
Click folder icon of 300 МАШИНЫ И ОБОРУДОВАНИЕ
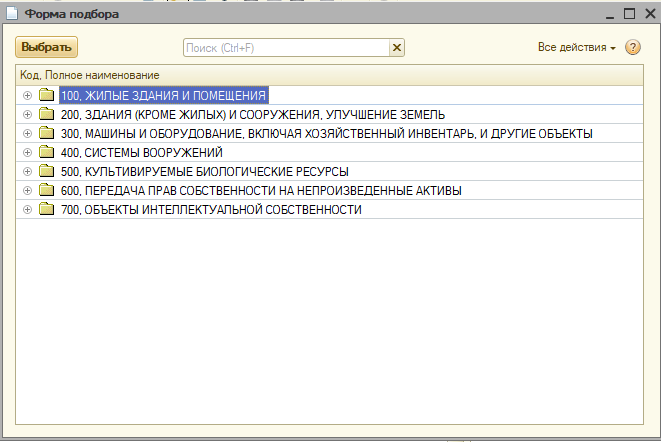46,134
